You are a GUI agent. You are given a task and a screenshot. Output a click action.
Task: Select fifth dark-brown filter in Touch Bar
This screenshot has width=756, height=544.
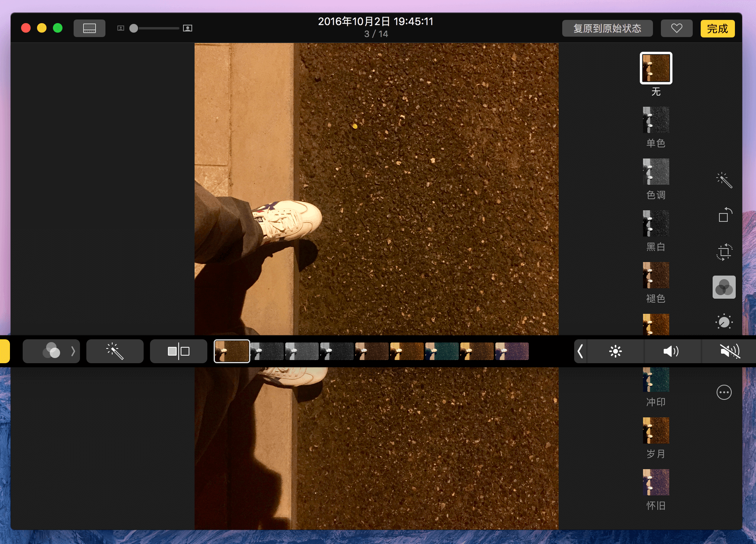click(372, 351)
